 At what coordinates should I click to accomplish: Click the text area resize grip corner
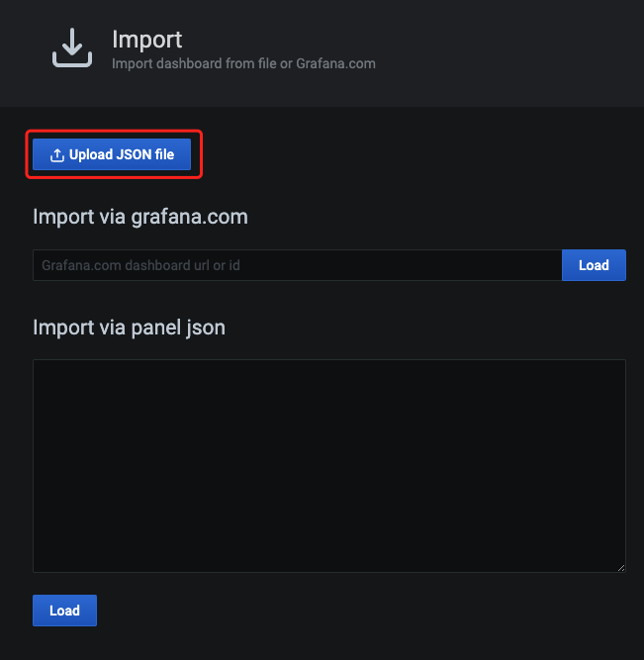(621, 568)
